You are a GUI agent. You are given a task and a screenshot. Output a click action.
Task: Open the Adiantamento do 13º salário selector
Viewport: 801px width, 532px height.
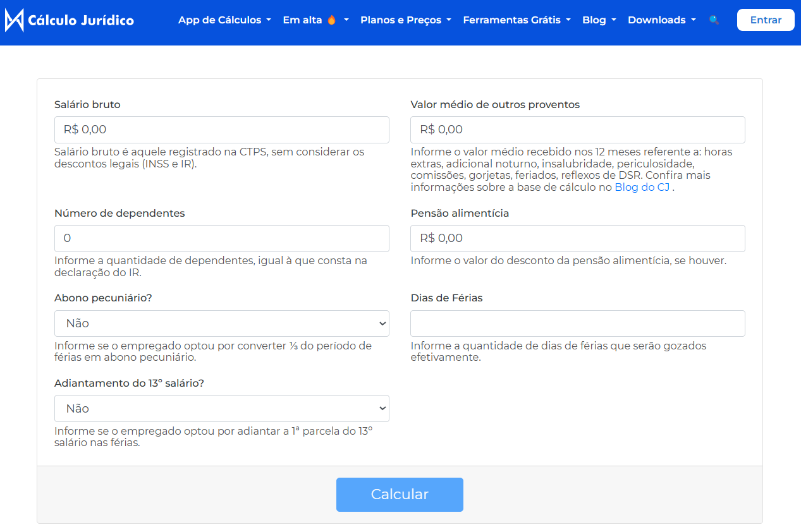click(221, 408)
